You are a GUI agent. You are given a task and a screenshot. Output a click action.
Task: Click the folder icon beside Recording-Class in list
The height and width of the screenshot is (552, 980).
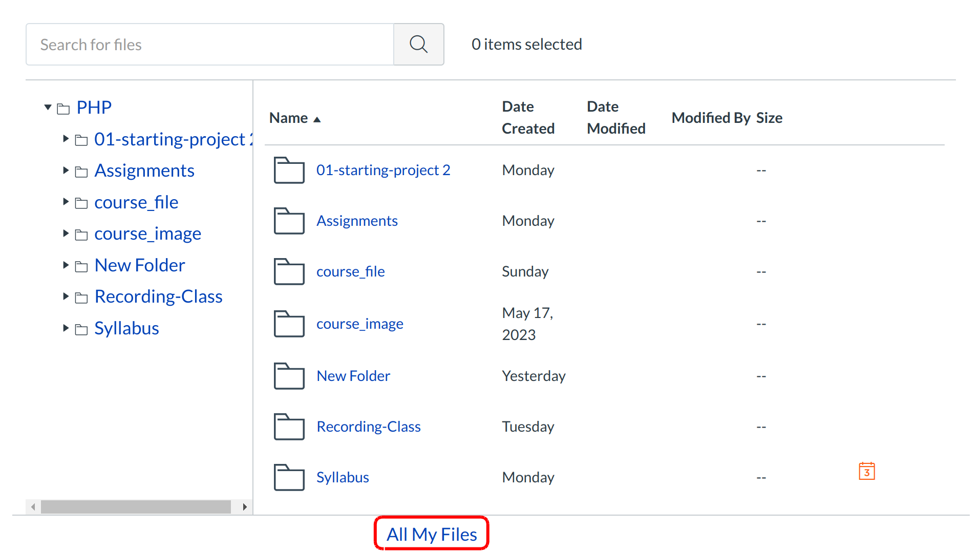click(x=289, y=427)
